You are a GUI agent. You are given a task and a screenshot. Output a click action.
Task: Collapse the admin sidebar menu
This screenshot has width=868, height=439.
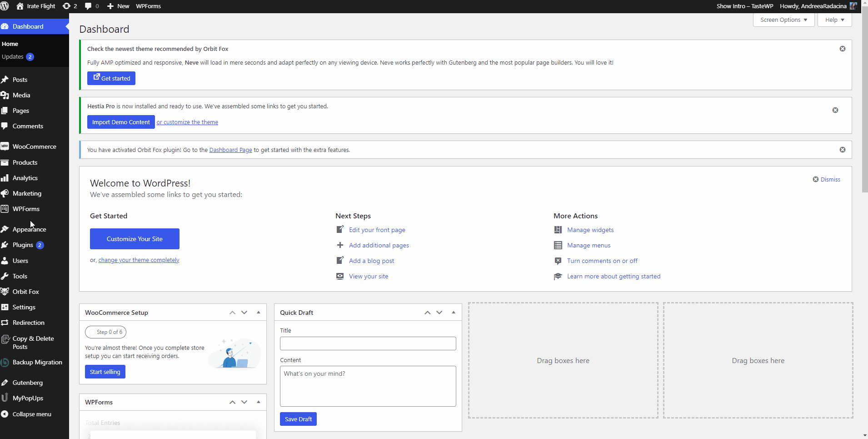tap(31, 414)
